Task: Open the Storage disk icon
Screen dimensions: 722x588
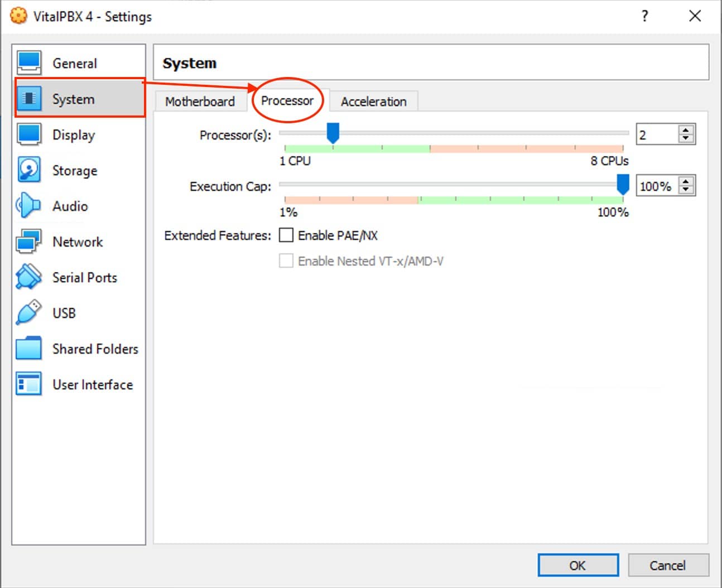Action: coord(29,170)
